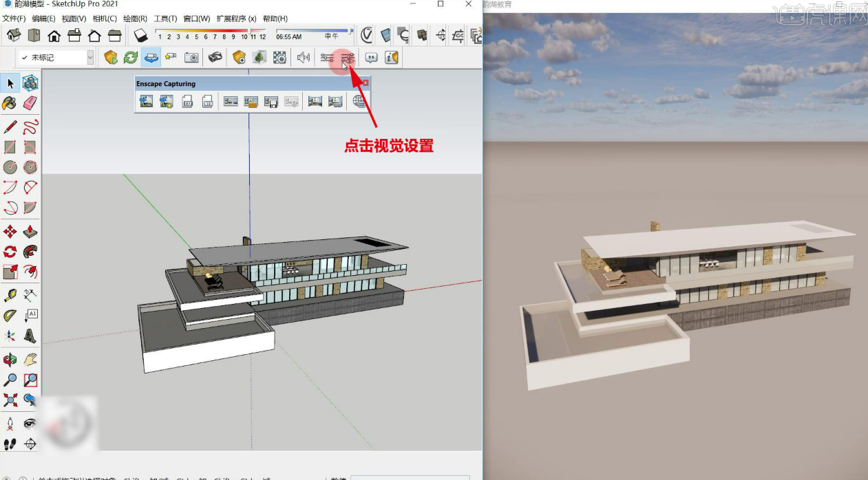The width and height of the screenshot is (868, 480).
Task: Open Enscape General Settings sliders icon
Action: point(328,58)
